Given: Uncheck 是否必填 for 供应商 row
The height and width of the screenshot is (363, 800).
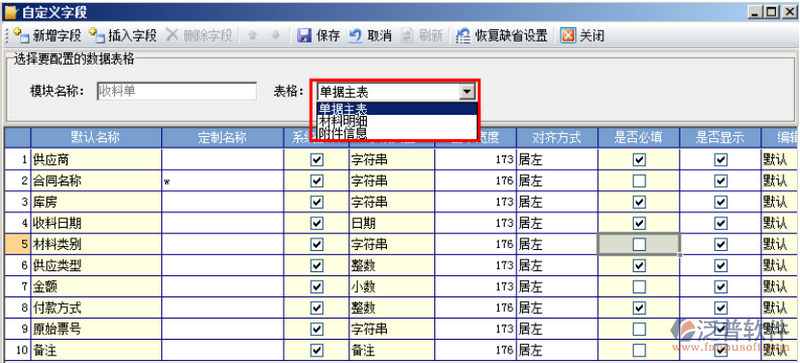Looking at the screenshot, I should pos(639,160).
